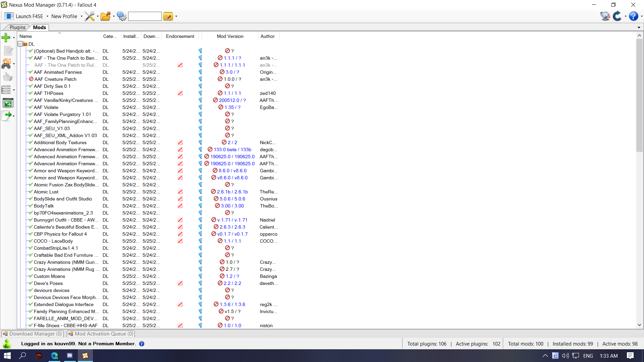Open the Help question mark icon
The width and height of the screenshot is (644, 362).
[x=633, y=16]
